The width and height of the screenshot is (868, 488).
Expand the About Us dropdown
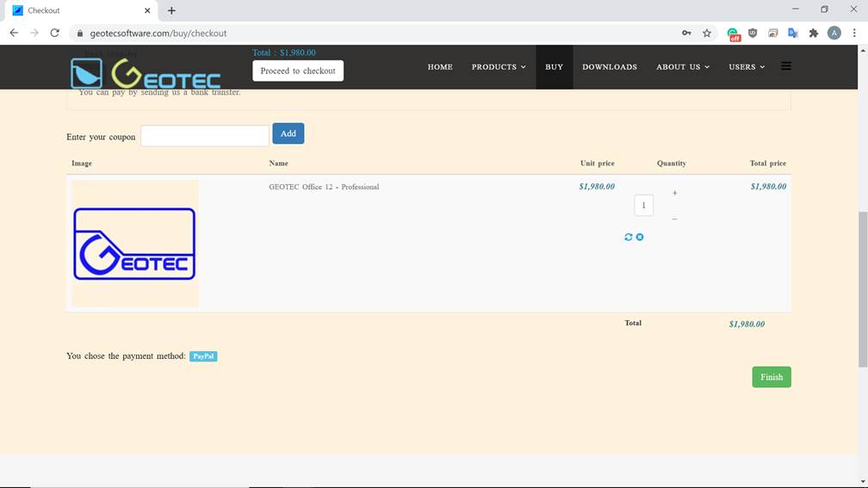(x=683, y=67)
